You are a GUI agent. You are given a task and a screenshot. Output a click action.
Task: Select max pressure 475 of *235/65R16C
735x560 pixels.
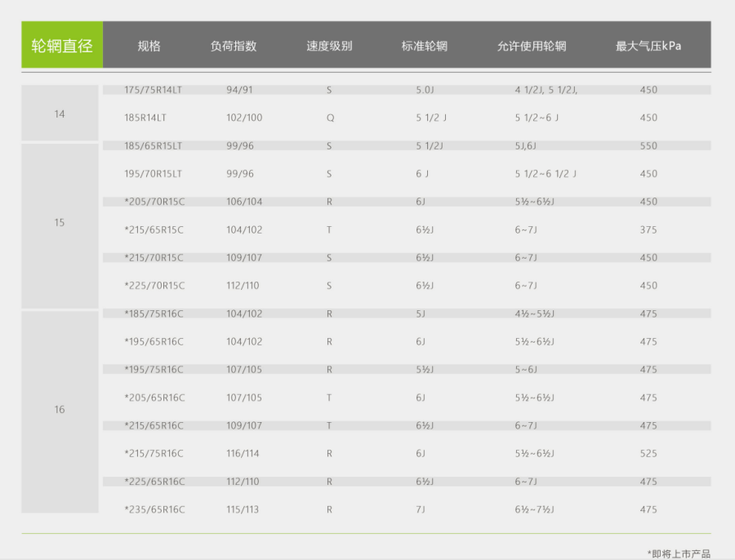click(x=648, y=509)
